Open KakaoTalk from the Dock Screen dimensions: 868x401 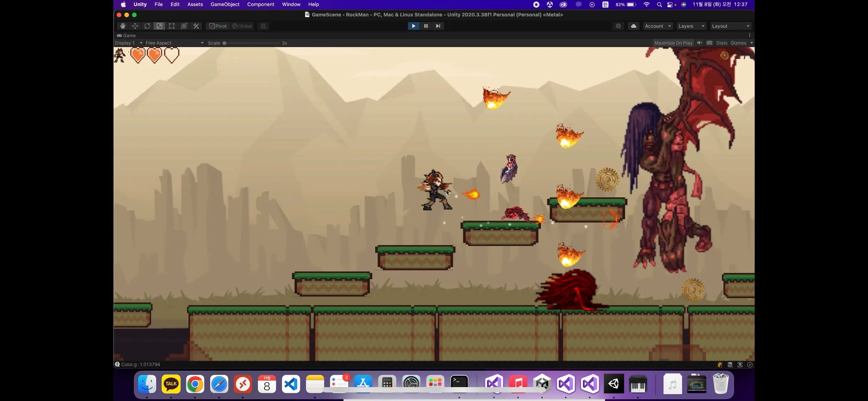click(171, 384)
